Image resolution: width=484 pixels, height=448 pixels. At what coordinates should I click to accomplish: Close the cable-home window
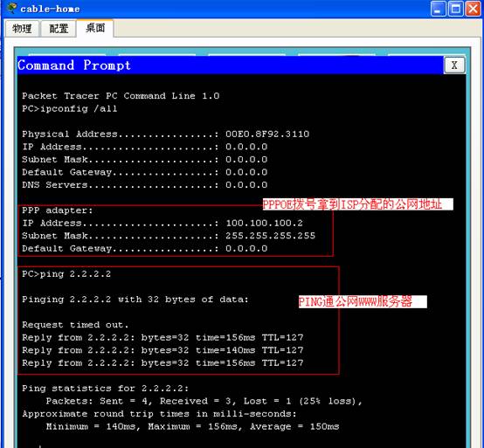point(474,9)
